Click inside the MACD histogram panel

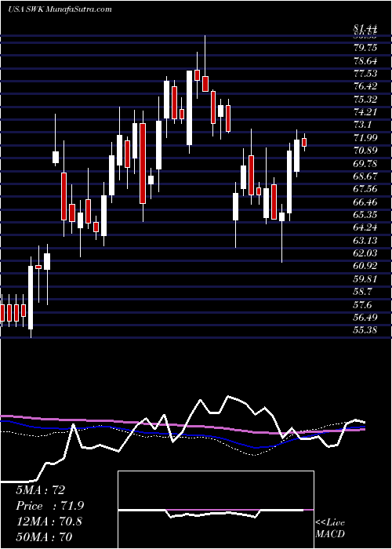216,510
